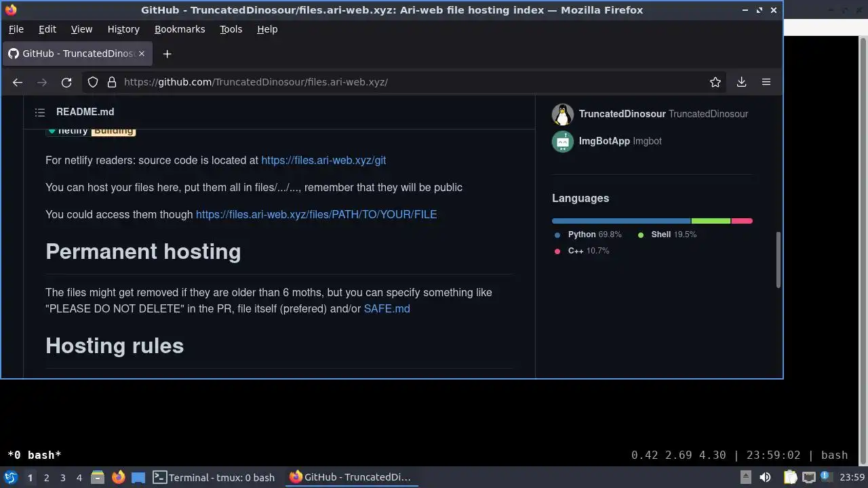
Task: Click the tmux '*0 bash*' window label
Action: (x=35, y=455)
